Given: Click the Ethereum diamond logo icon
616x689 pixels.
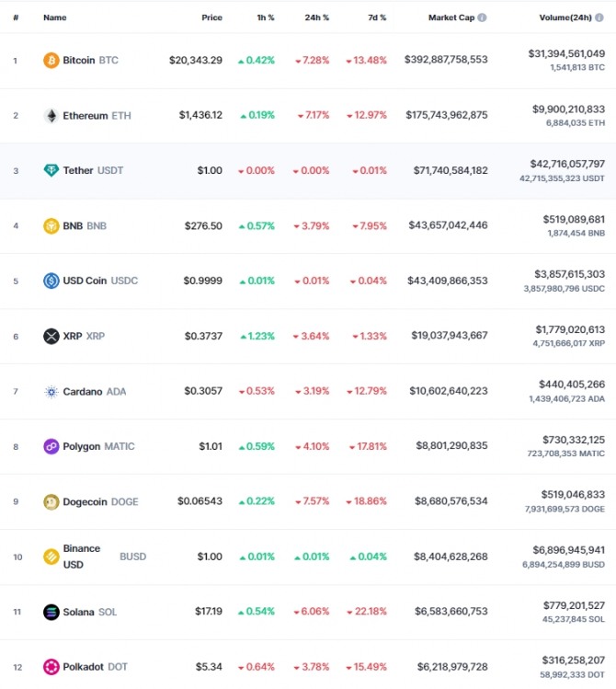Looking at the screenshot, I should (x=51, y=116).
